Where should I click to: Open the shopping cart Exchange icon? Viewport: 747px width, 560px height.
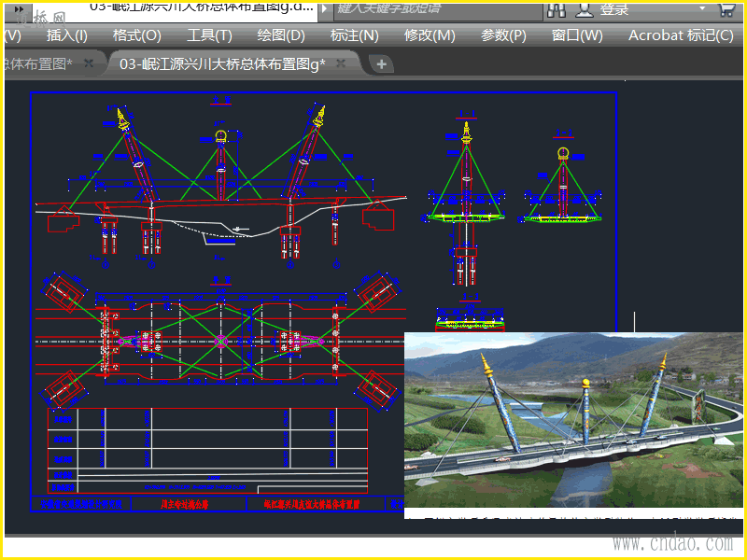pos(727,9)
